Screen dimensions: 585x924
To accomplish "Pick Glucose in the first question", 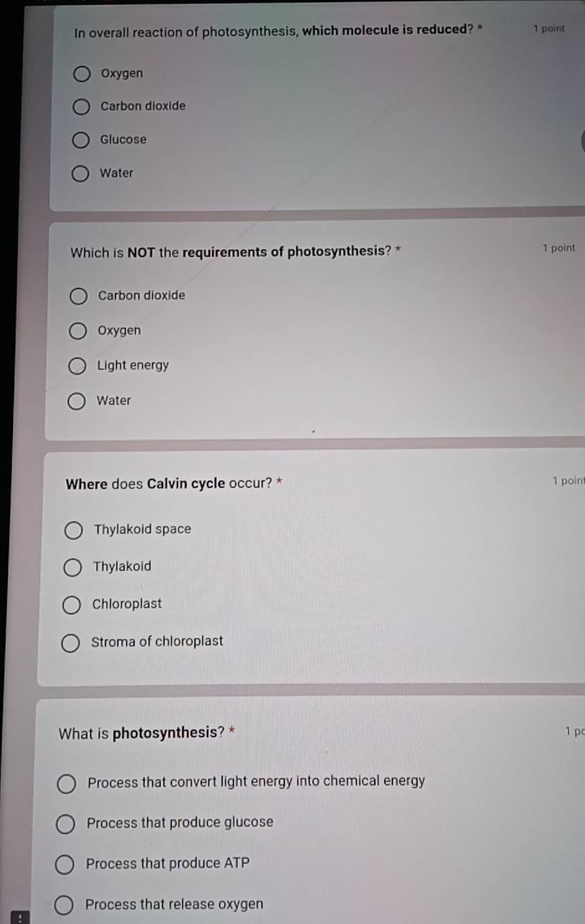I will click(x=81, y=140).
